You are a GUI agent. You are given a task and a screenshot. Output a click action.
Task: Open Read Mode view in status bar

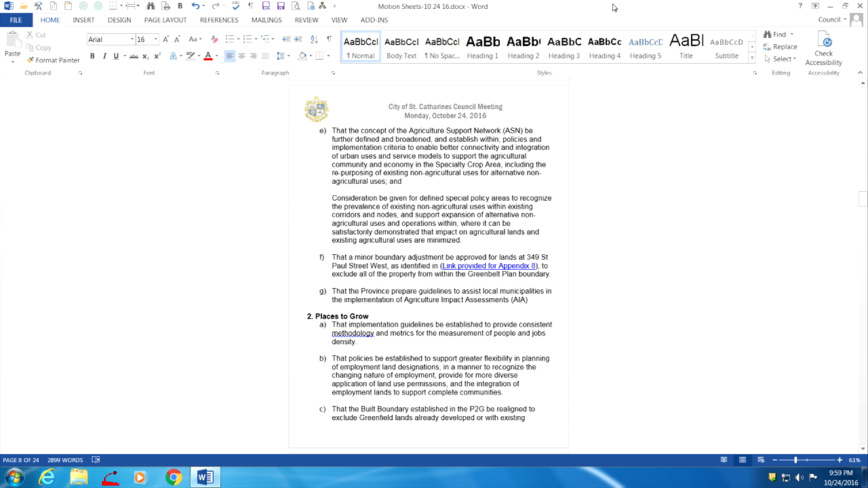pyautogui.click(x=724, y=460)
